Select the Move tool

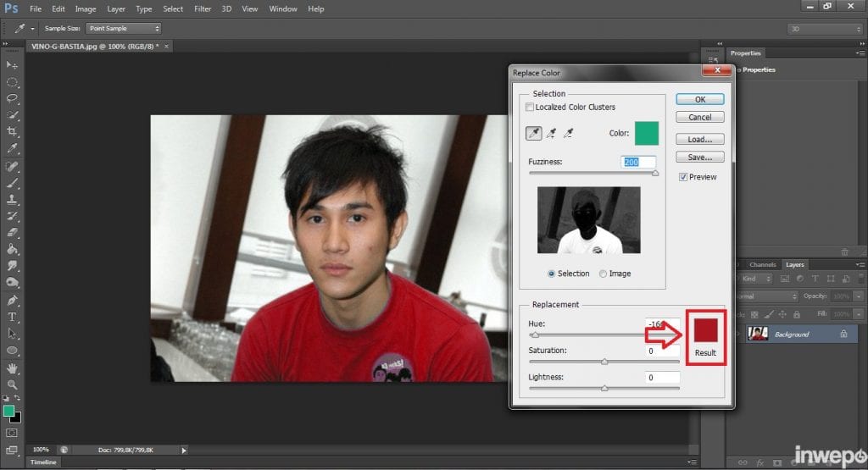pos(12,65)
